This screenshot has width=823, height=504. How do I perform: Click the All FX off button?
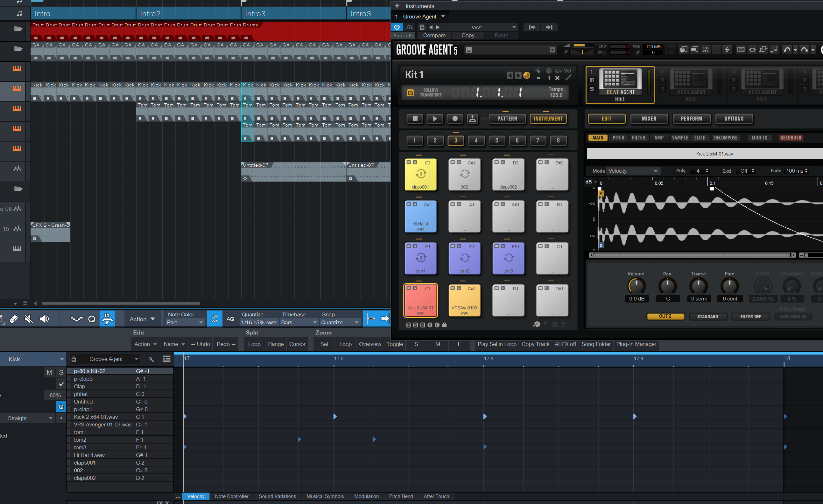pos(565,344)
